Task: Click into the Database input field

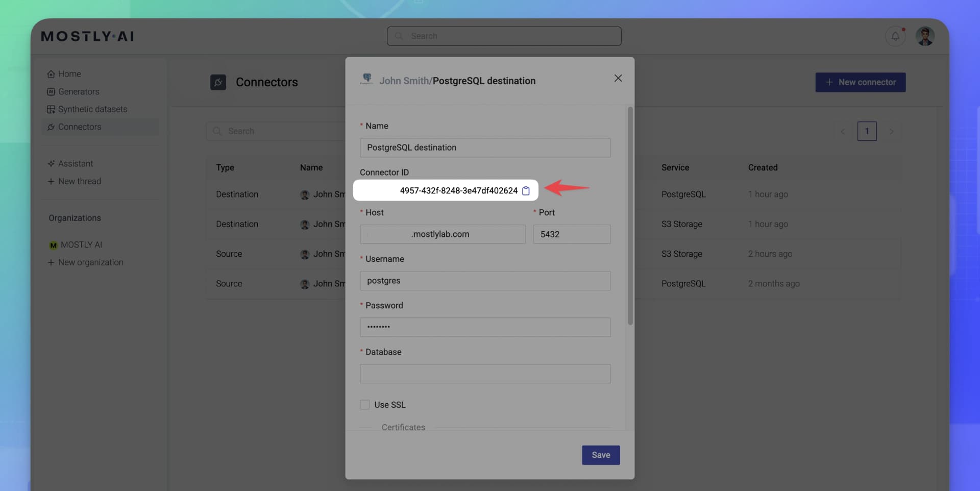Action: tap(485, 374)
